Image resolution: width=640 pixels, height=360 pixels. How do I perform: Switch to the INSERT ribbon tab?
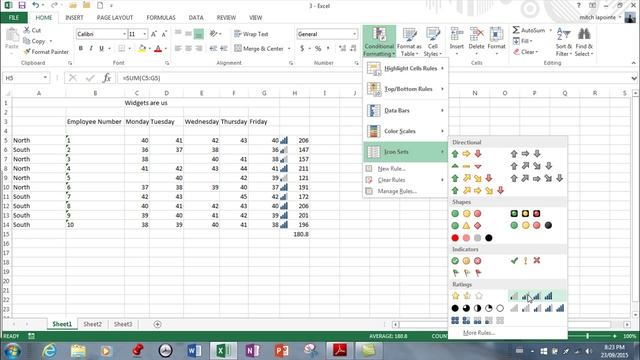pos(74,18)
